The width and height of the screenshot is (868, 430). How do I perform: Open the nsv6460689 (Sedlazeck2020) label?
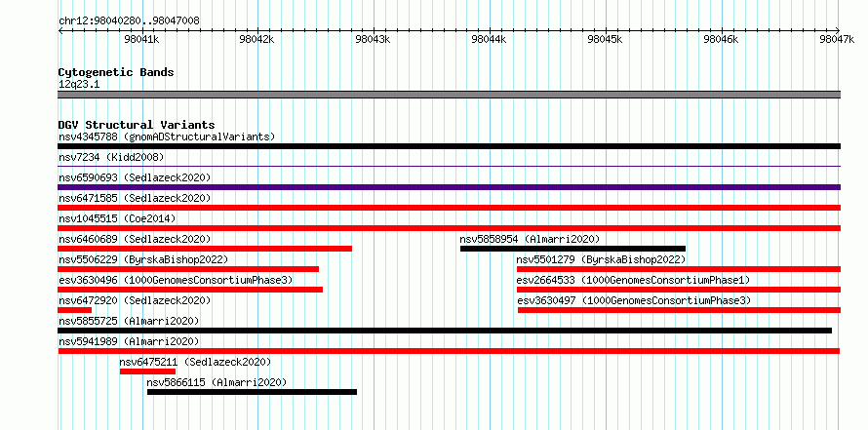(135, 239)
